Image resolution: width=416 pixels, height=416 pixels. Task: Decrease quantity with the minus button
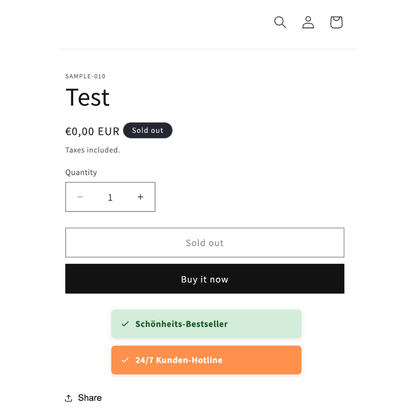(x=80, y=197)
